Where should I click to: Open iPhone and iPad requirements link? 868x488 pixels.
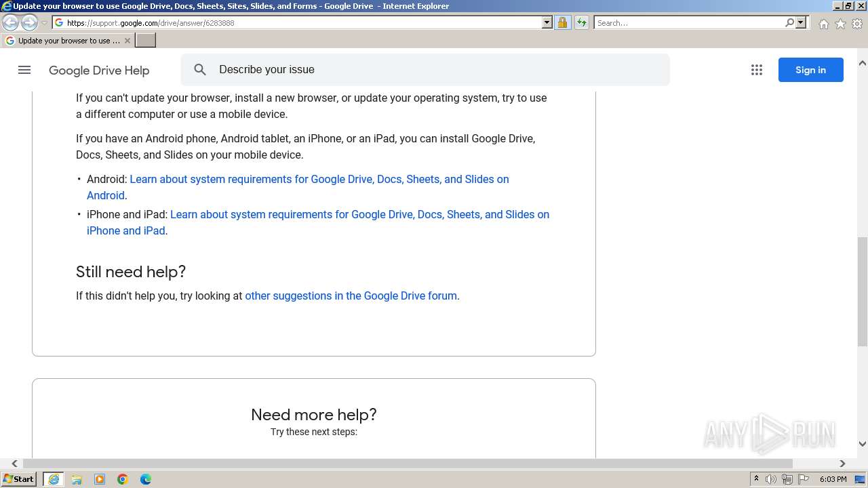click(318, 222)
